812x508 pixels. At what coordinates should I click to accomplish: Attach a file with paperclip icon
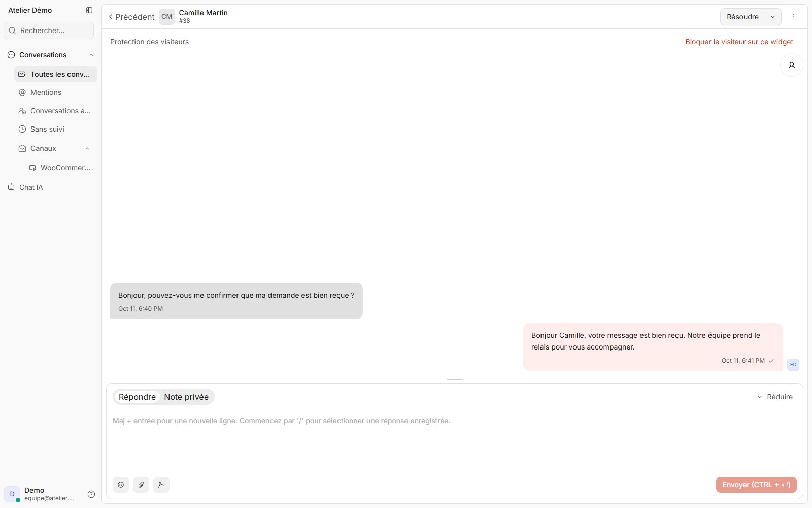tap(141, 485)
